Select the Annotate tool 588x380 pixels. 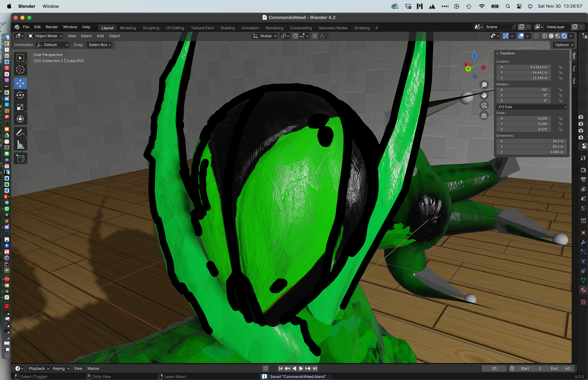20,133
